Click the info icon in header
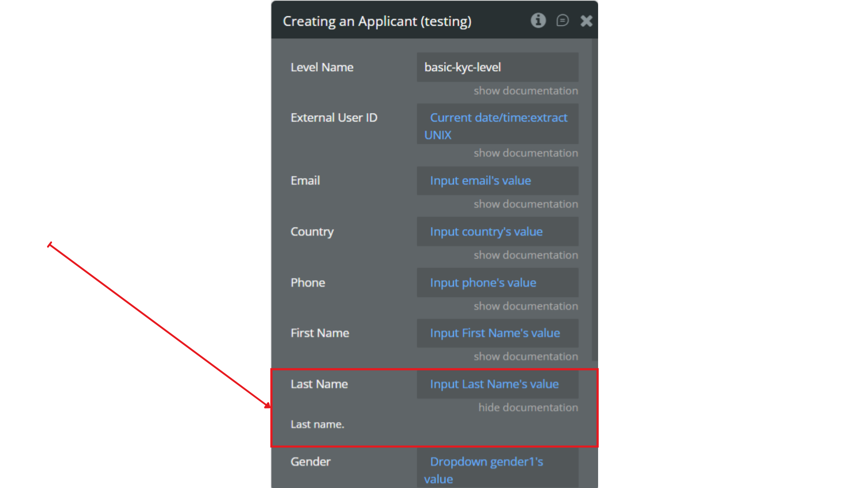This screenshot has width=868, height=488. click(538, 20)
